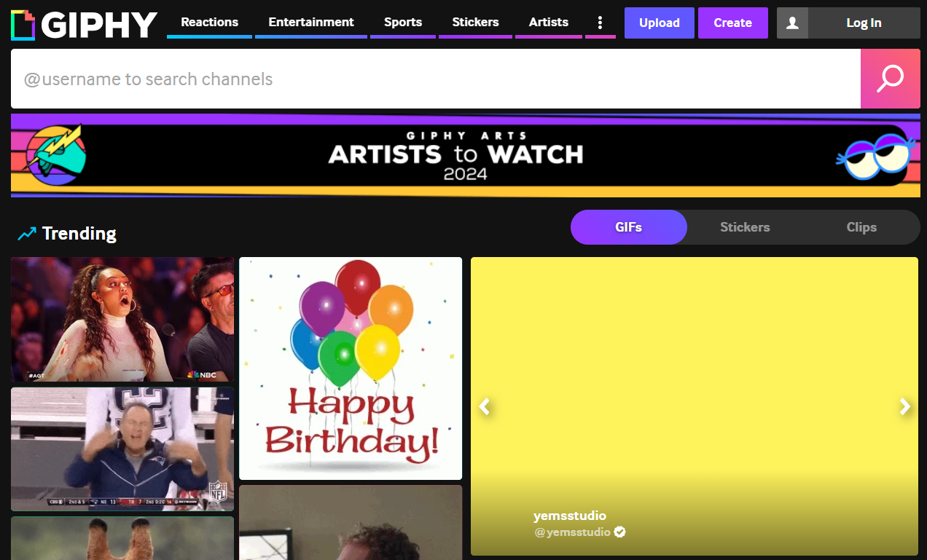Viewport: 927px width, 560px height.
Task: Switch trending view to Clips
Action: click(861, 227)
